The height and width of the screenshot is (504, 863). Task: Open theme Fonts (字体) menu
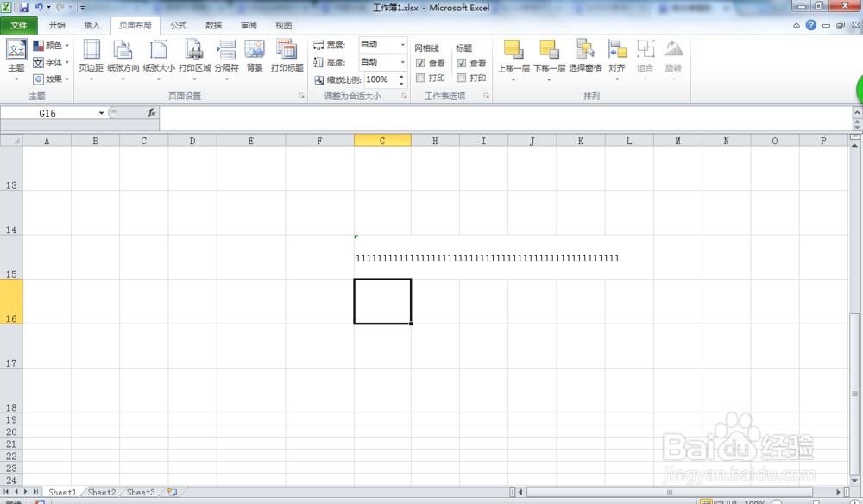[51, 62]
